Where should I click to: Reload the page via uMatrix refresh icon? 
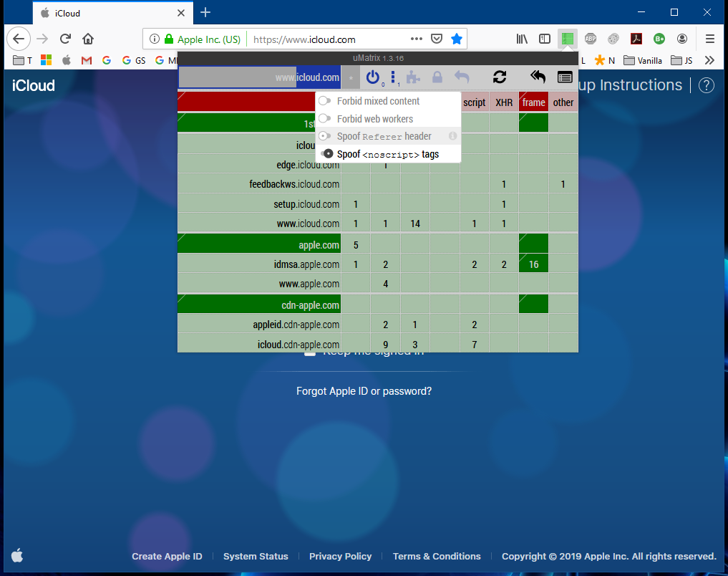tap(500, 77)
